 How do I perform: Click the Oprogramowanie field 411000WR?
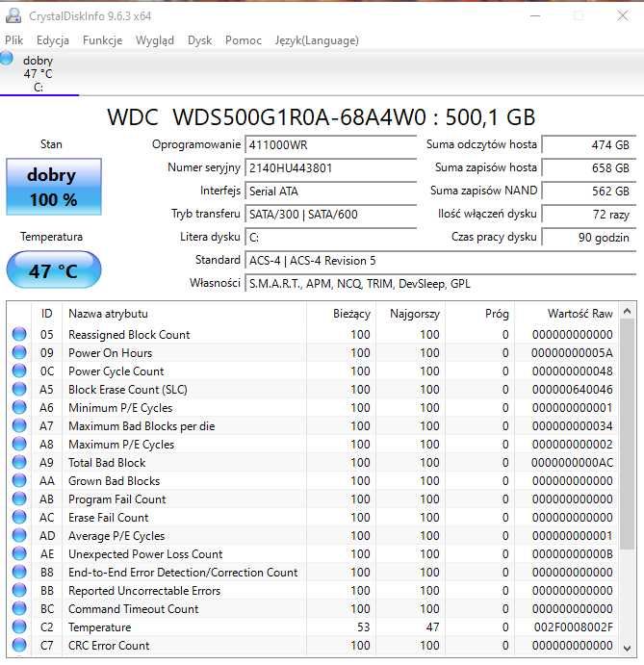pyautogui.click(x=331, y=145)
